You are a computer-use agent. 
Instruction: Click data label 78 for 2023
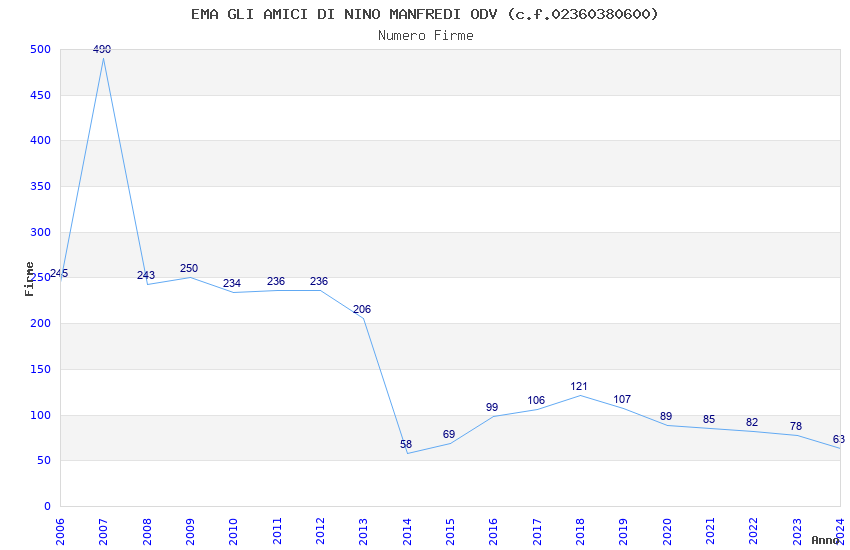tap(796, 426)
